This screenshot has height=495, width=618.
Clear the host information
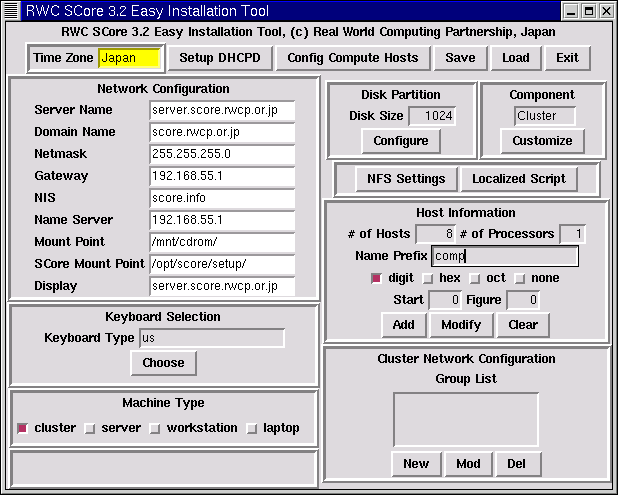point(523,325)
